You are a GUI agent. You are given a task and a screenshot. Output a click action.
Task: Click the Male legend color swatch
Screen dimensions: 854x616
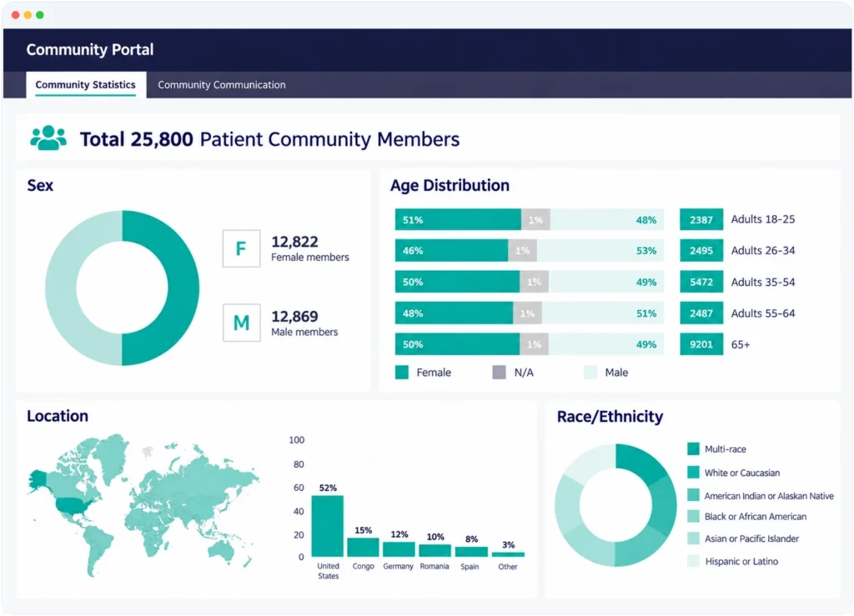590,373
